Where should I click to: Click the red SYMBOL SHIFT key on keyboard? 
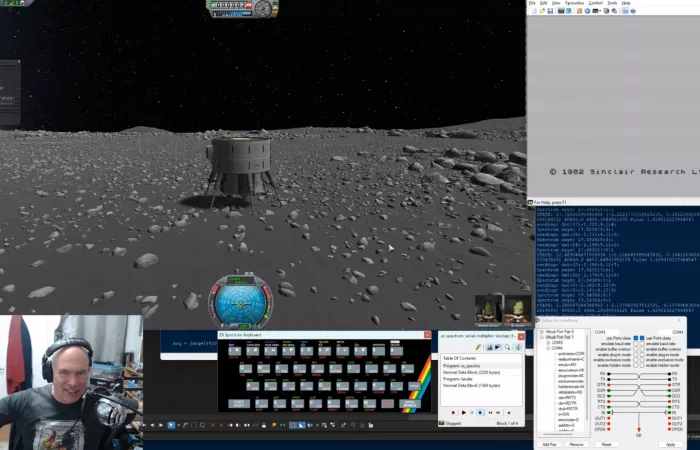coord(387,404)
